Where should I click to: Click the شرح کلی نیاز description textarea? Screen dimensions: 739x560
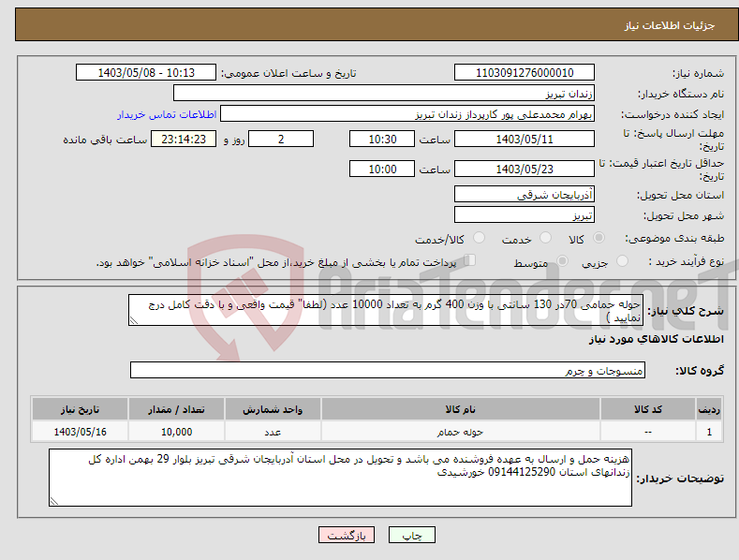click(x=386, y=310)
